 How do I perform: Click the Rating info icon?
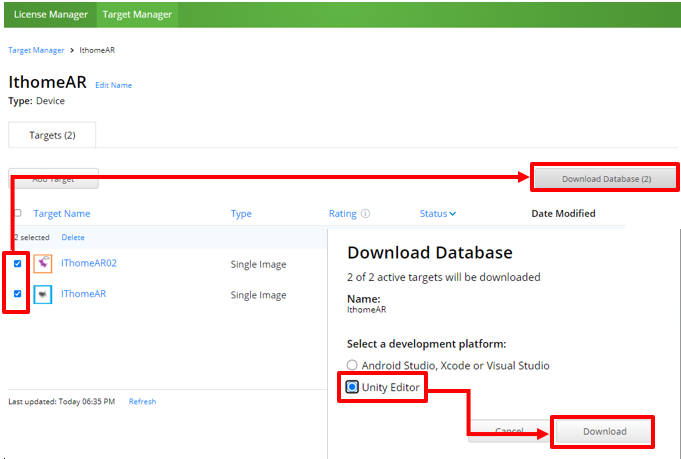click(x=366, y=213)
